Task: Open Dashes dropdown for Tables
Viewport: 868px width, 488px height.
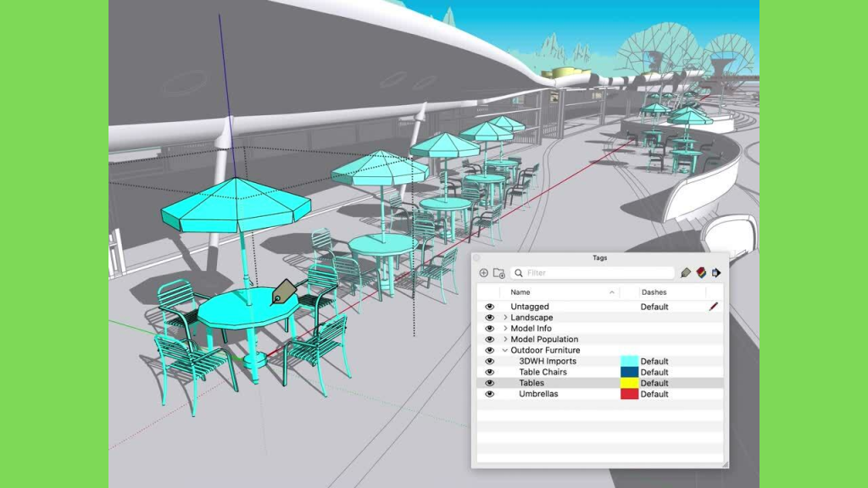Action: tap(654, 383)
